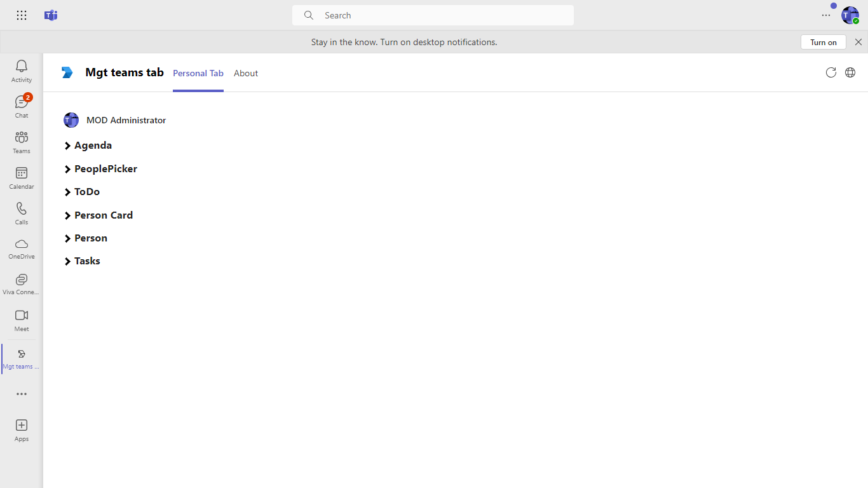Open the app launcher waffle icon

(x=22, y=15)
